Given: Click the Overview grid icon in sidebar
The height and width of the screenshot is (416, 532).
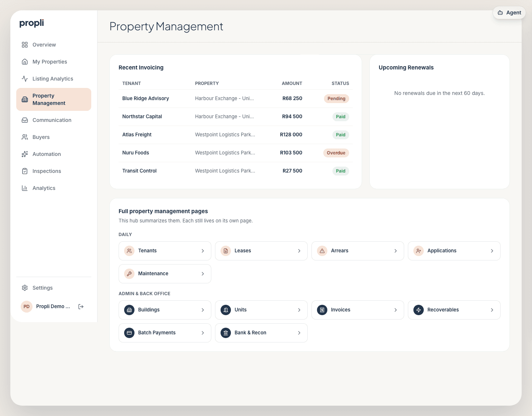Looking at the screenshot, I should tap(25, 45).
